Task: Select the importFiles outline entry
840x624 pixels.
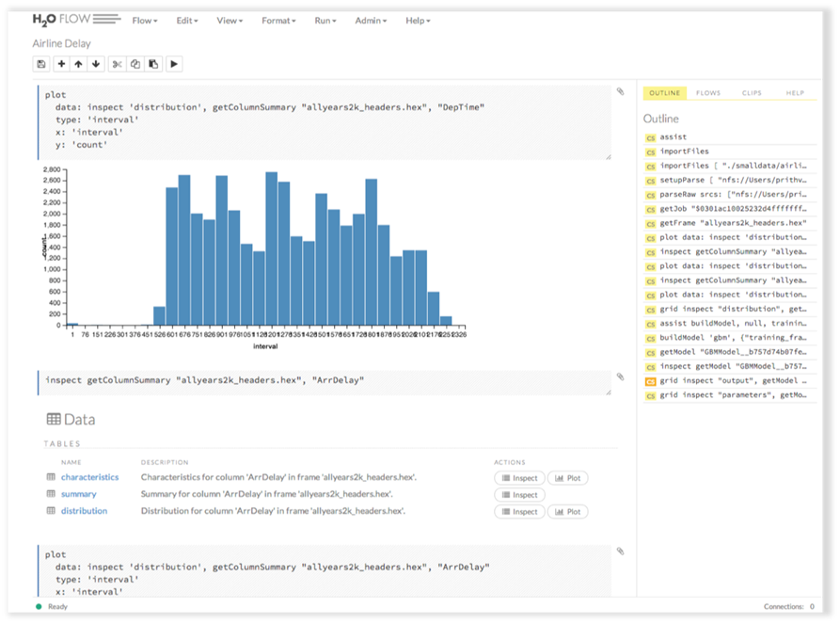Action: [x=684, y=151]
